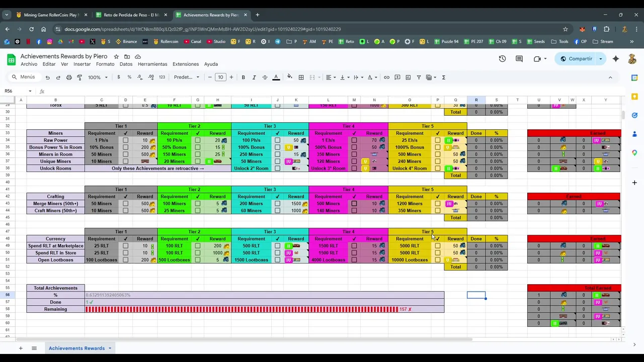Insert link using chain icon
The height and width of the screenshot is (362, 644).
tap(386, 77)
